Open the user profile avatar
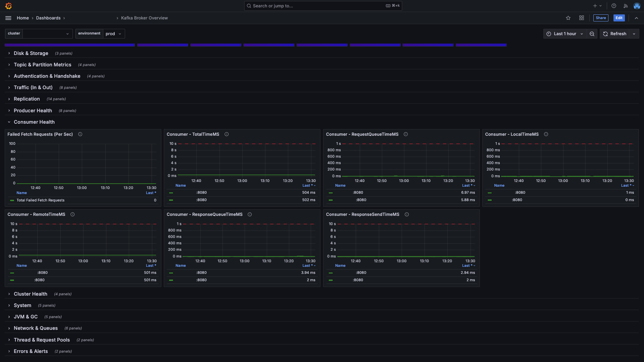This screenshot has height=362, width=644. click(x=637, y=6)
